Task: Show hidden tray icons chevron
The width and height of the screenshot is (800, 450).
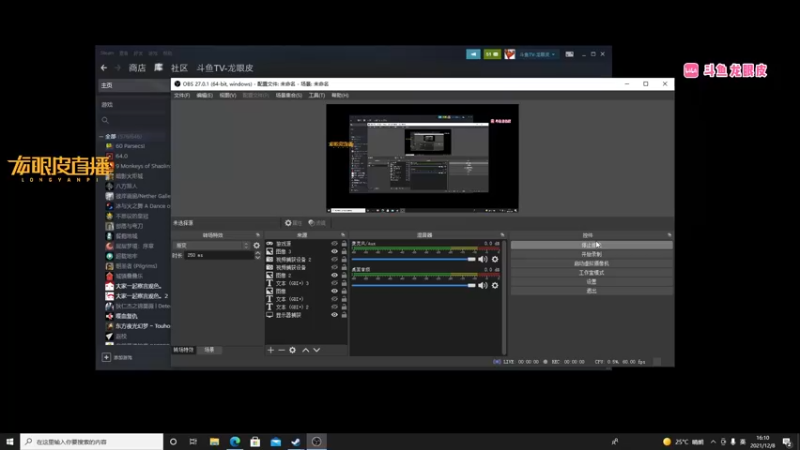Action: point(713,442)
